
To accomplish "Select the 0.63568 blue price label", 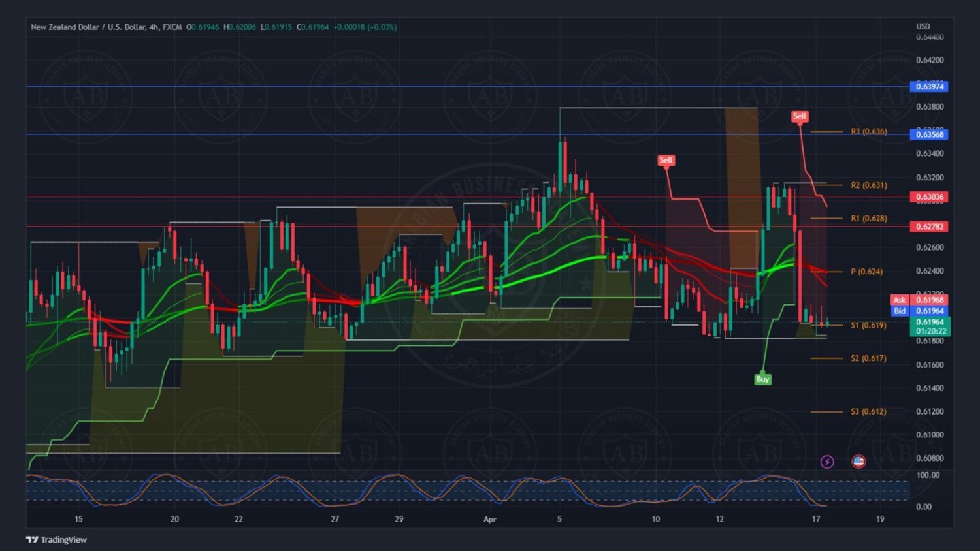I will 929,134.
